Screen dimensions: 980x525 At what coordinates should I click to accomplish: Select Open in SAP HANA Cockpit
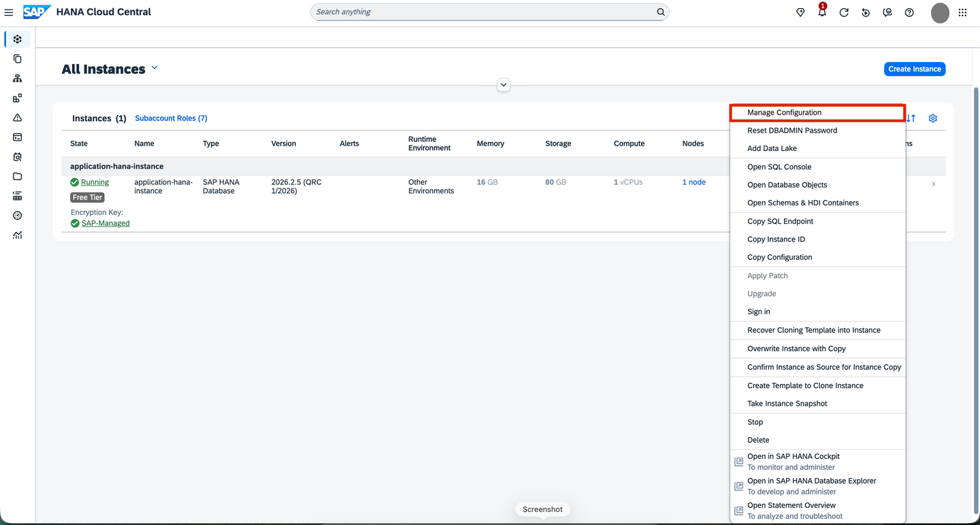coord(817,462)
